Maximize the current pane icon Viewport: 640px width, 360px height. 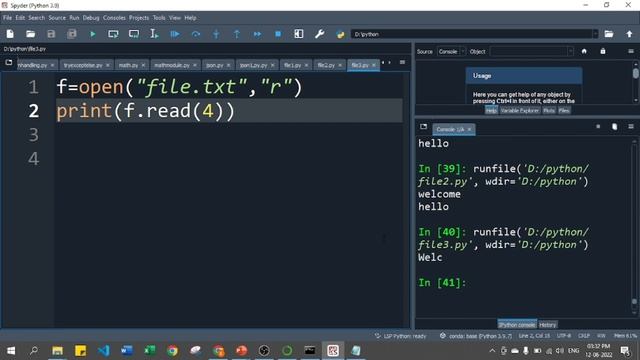[299, 34]
